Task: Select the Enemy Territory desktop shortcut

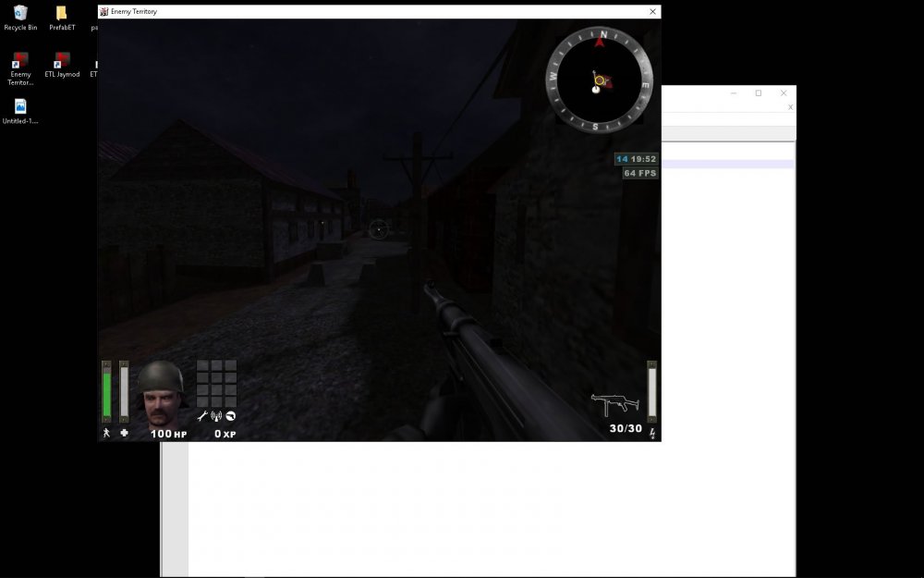Action: (20, 69)
